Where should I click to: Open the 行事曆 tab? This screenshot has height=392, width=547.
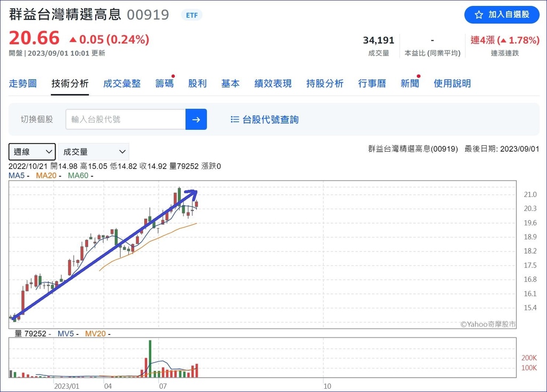point(372,84)
